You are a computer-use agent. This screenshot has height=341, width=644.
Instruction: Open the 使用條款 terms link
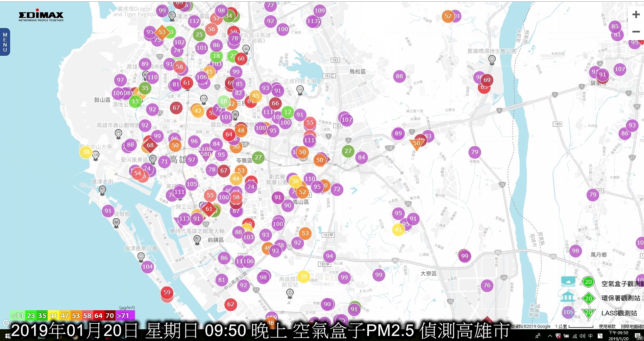pyautogui.click(x=607, y=326)
